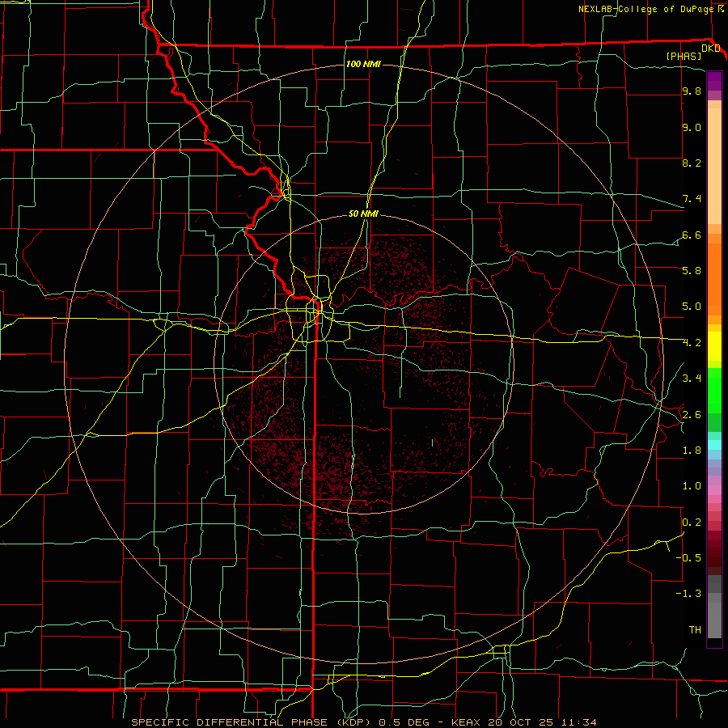The image size is (728, 728).
Task: Pick the yellow color band on the scale
Action: point(714,346)
